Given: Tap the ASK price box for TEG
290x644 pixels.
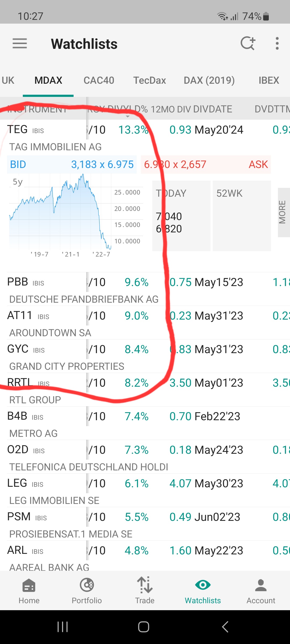Looking at the screenshot, I should (x=206, y=164).
